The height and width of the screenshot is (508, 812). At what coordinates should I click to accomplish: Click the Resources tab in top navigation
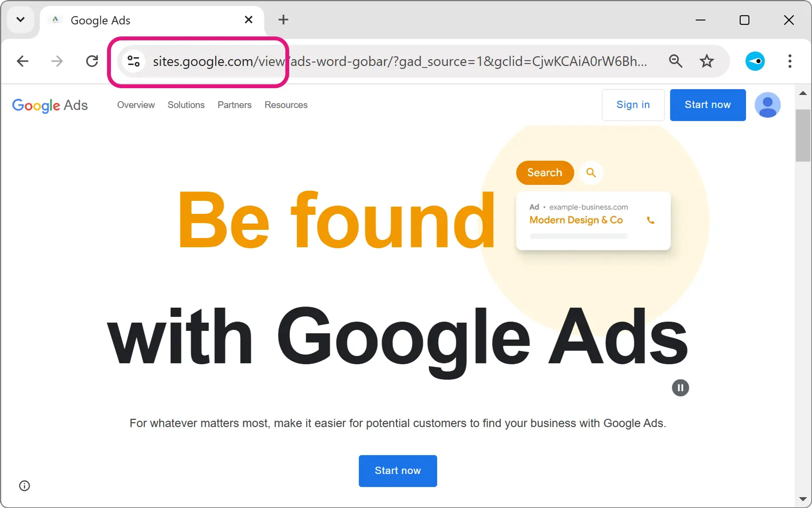click(286, 105)
